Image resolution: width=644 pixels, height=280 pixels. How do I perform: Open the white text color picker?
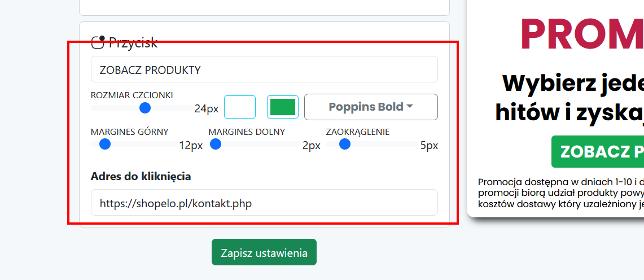(x=240, y=107)
